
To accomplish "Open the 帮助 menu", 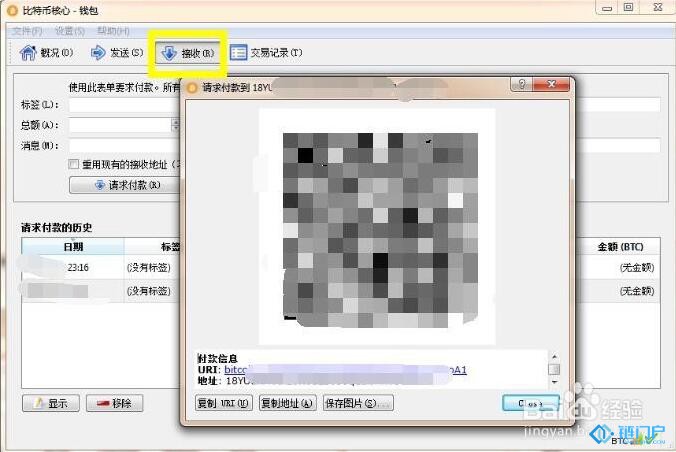I will tap(113, 31).
